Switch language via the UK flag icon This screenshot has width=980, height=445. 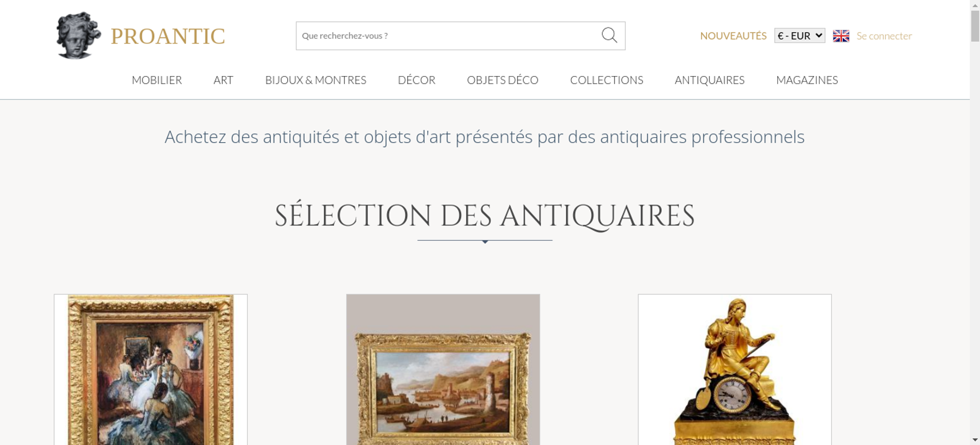tap(841, 36)
